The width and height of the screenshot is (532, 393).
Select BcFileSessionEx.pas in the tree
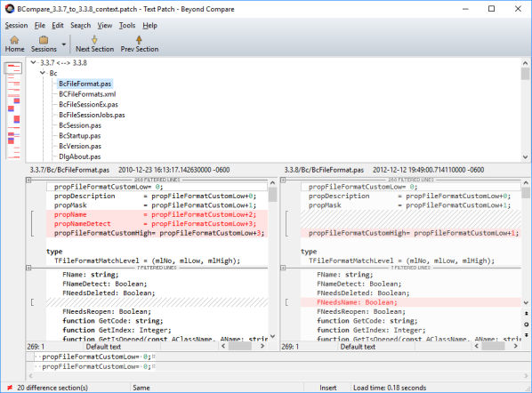click(88, 104)
